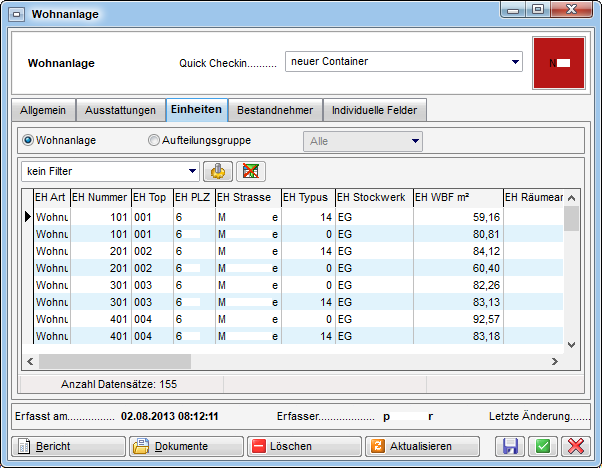Click the Bericht button
The height and width of the screenshot is (468, 602).
point(69,446)
